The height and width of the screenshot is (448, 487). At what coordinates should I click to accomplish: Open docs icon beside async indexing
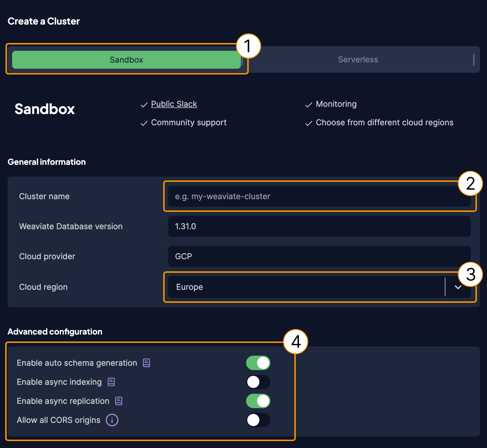(111, 382)
